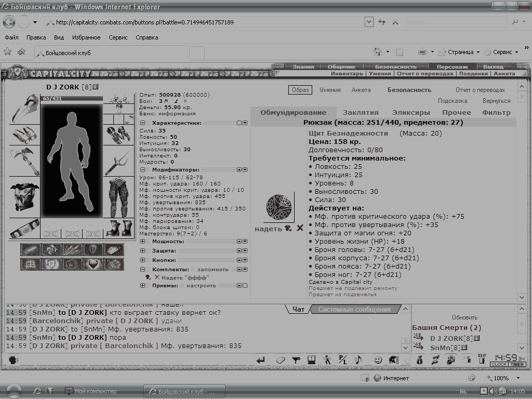The image size is (532, 399).
Task: Click the надеть link to equip shield
Action: pyautogui.click(x=268, y=229)
